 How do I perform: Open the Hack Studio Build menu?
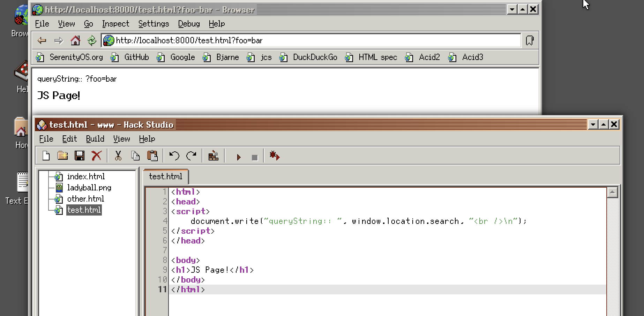pyautogui.click(x=95, y=139)
